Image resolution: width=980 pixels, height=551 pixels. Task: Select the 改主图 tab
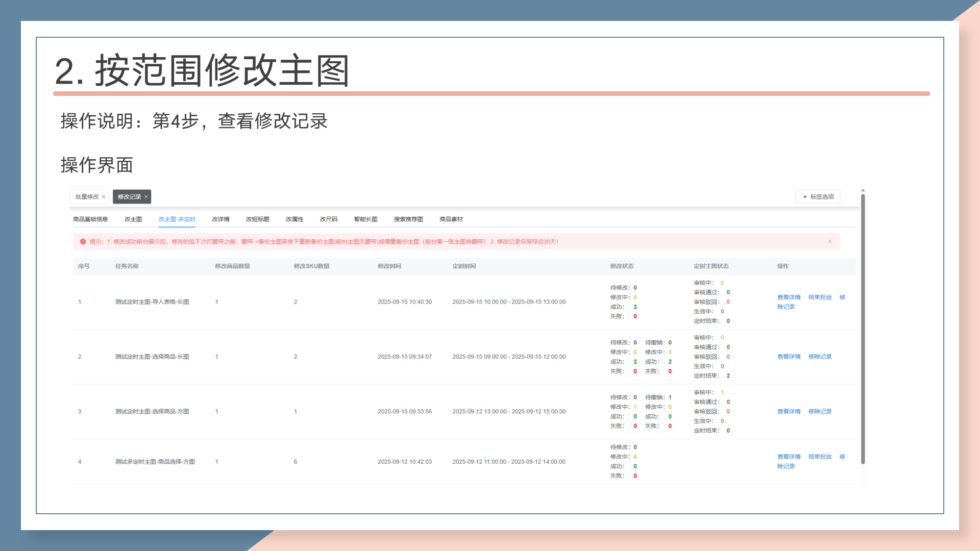133,219
